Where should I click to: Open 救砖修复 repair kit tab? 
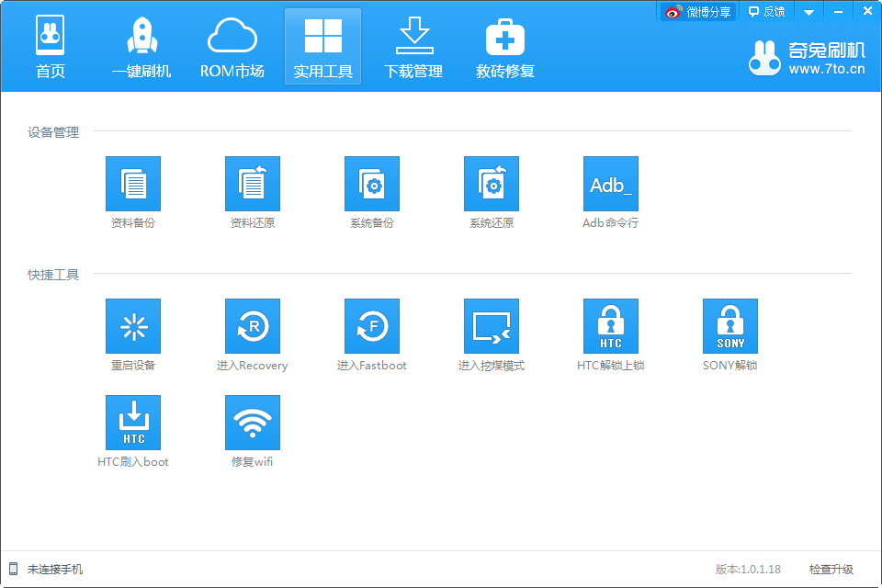[504, 47]
